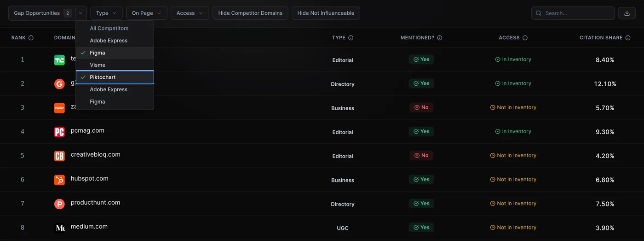Click the pcmag.com domain name
This screenshot has width=644, height=241.
pos(87,130)
